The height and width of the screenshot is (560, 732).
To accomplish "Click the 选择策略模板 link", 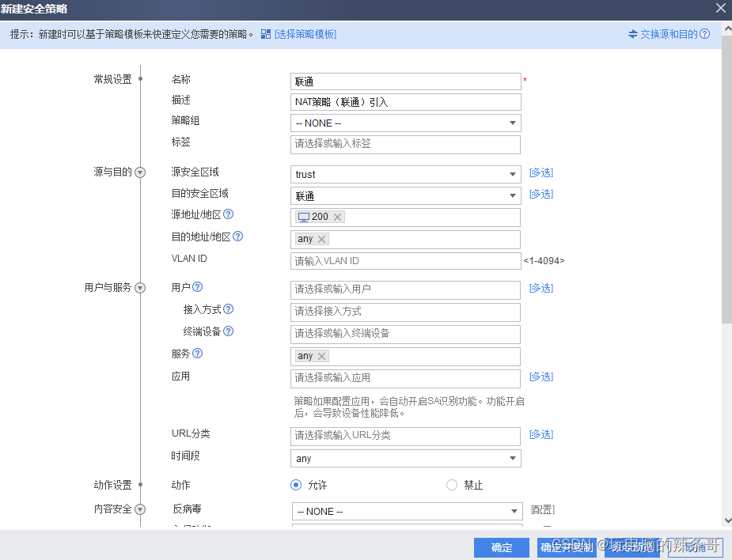I will click(305, 34).
